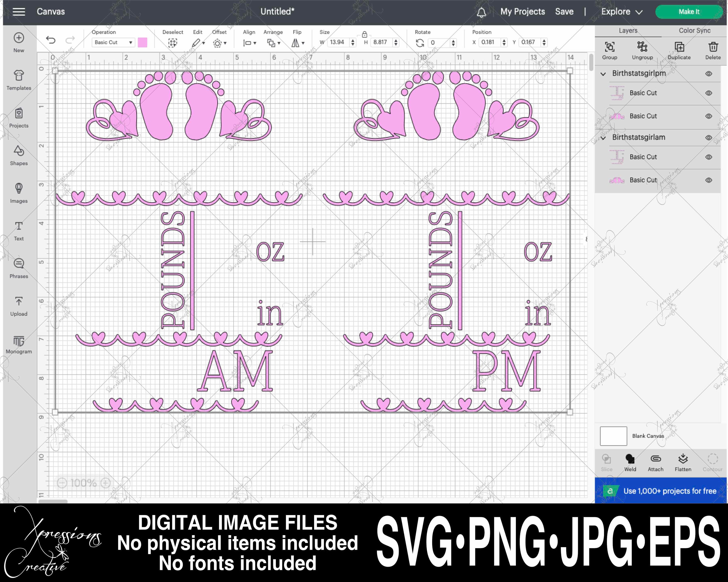728x582 pixels.
Task: Toggle visibility of Birthstatsgirlpm group
Action: (x=709, y=73)
